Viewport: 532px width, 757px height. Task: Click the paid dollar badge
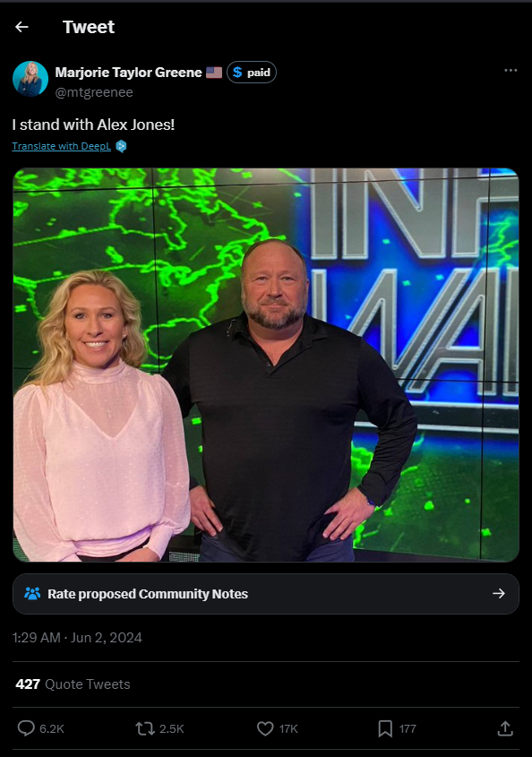(x=252, y=73)
